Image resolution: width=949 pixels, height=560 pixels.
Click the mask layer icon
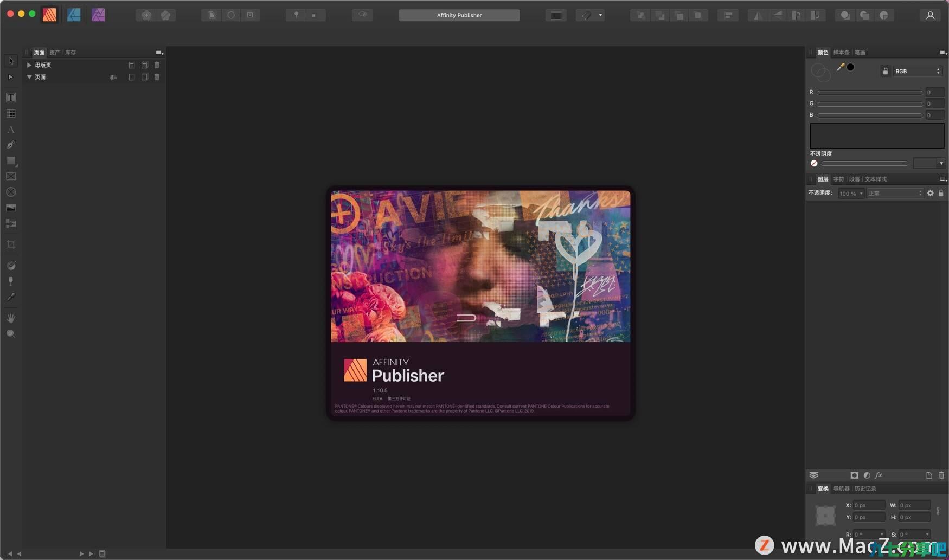click(854, 475)
